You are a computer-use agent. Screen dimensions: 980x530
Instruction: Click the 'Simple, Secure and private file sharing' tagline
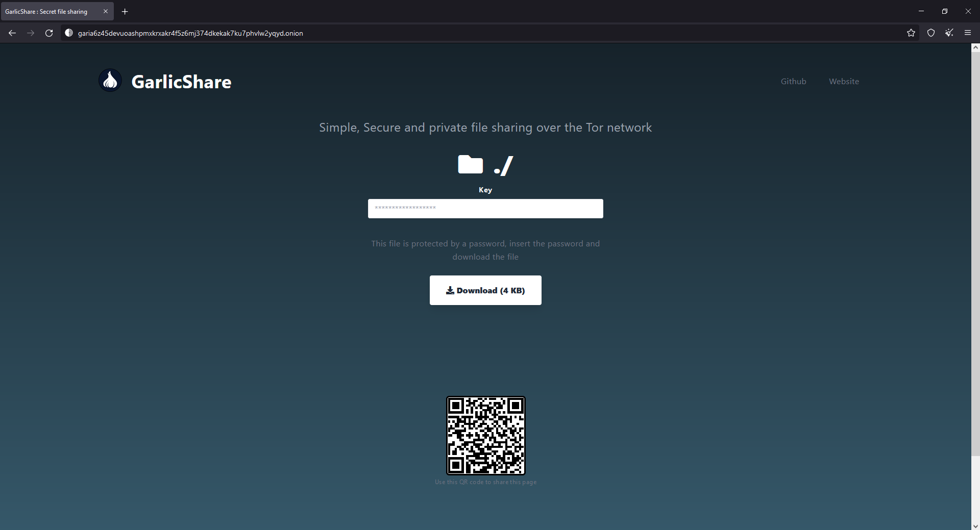click(485, 128)
